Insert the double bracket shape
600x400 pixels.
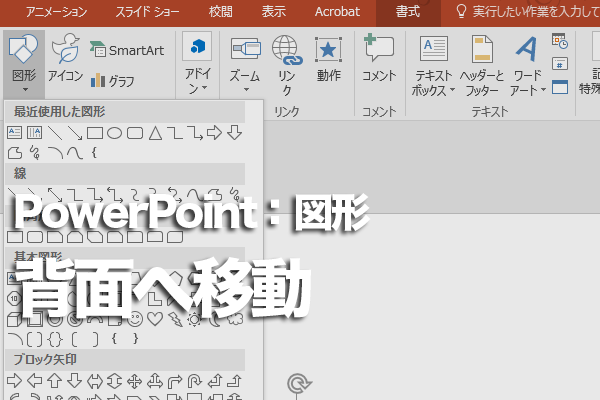tap(34, 339)
